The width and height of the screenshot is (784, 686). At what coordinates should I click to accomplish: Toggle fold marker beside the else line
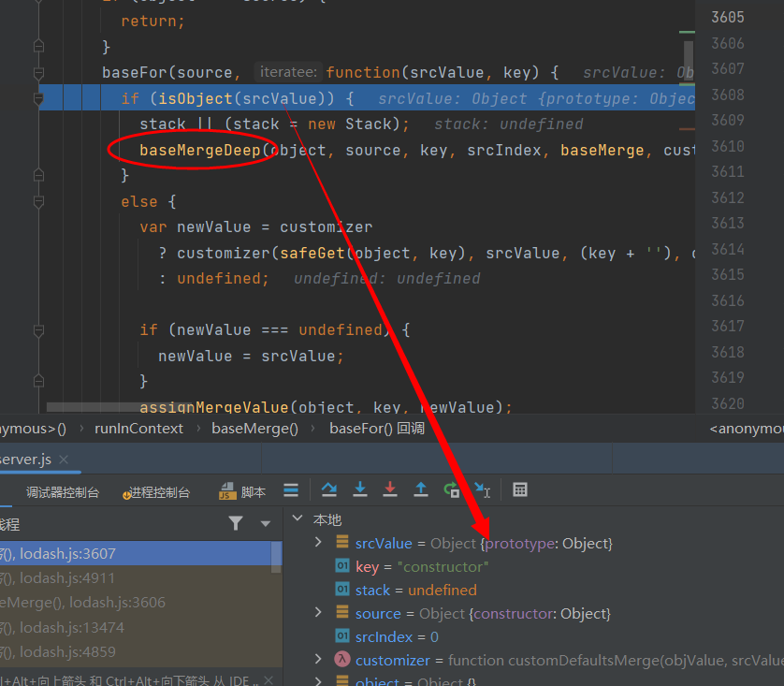[x=38, y=201]
